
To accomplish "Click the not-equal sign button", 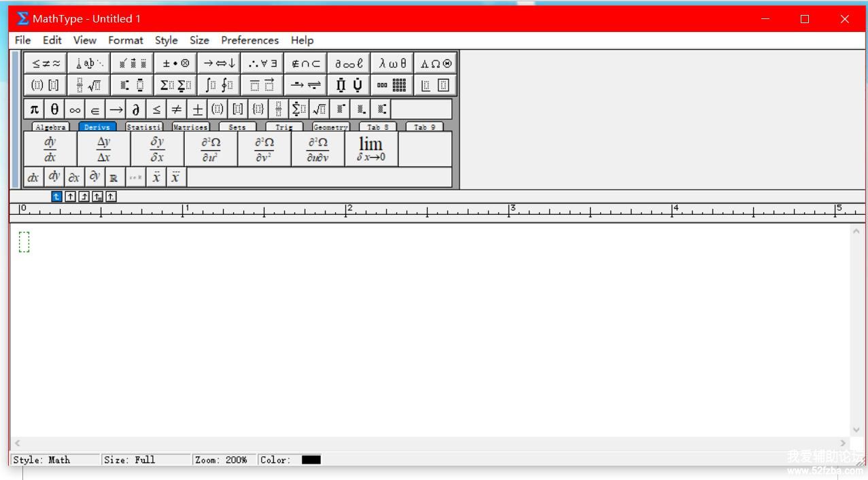I will pyautogui.click(x=177, y=109).
